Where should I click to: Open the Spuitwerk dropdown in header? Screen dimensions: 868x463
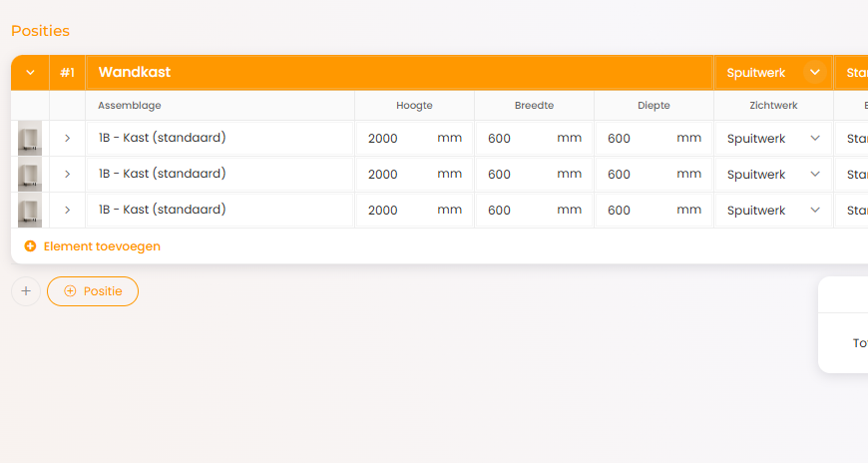click(x=814, y=73)
